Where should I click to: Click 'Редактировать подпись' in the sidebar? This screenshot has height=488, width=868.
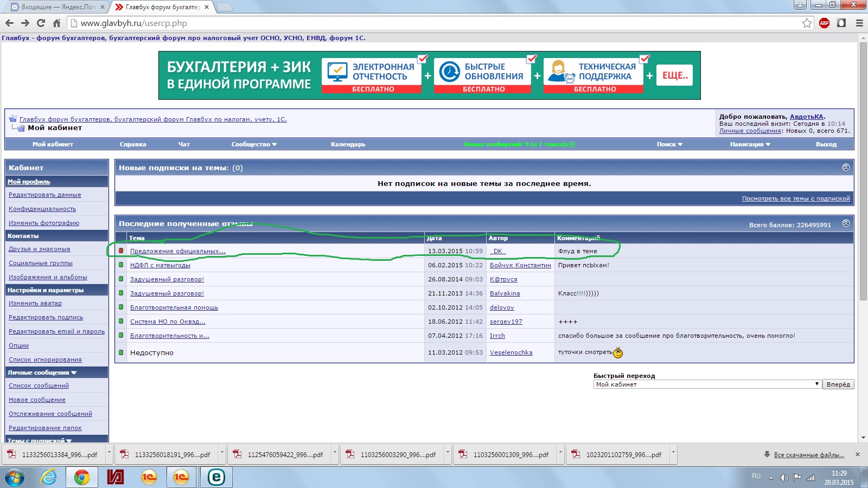point(46,317)
